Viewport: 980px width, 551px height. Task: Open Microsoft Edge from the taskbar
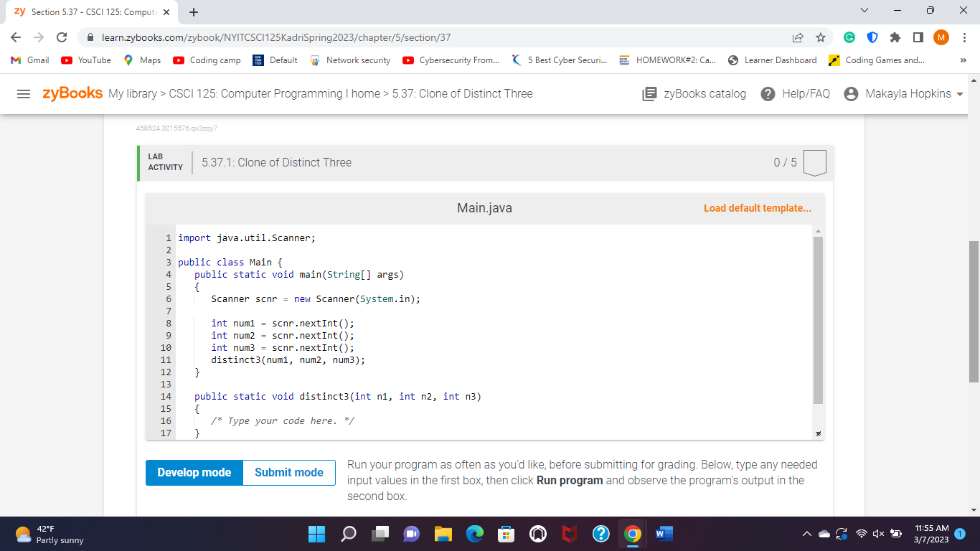[476, 534]
